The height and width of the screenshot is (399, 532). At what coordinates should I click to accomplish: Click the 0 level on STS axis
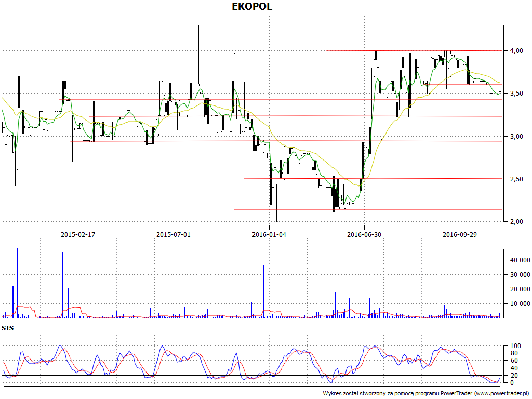(x=512, y=383)
